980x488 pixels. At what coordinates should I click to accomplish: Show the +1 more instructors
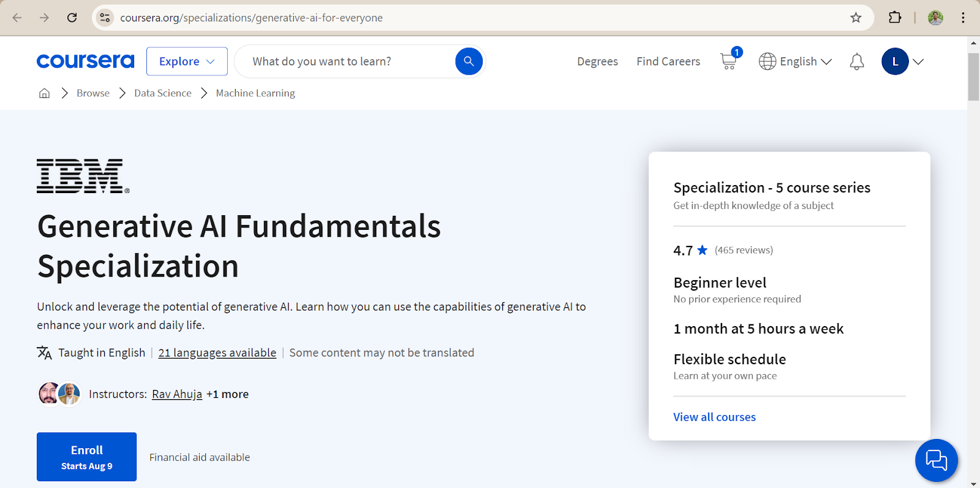227,394
